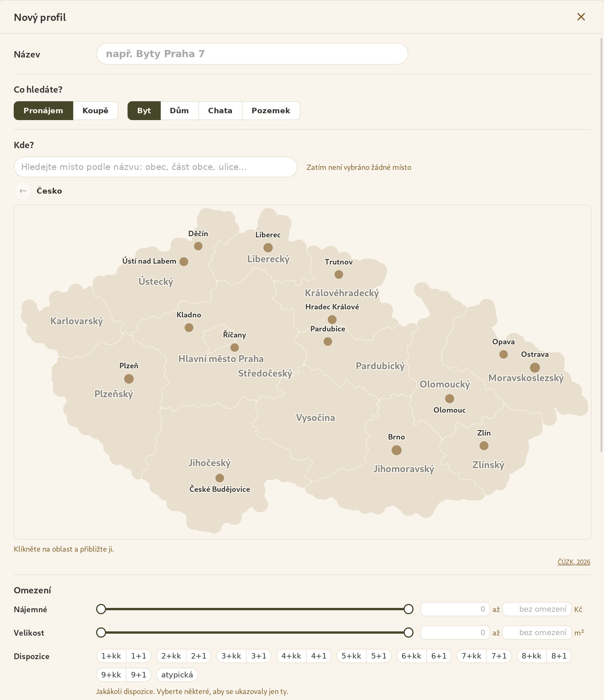Select Pronájem listing type
Image resolution: width=604 pixels, height=700 pixels.
[43, 110]
